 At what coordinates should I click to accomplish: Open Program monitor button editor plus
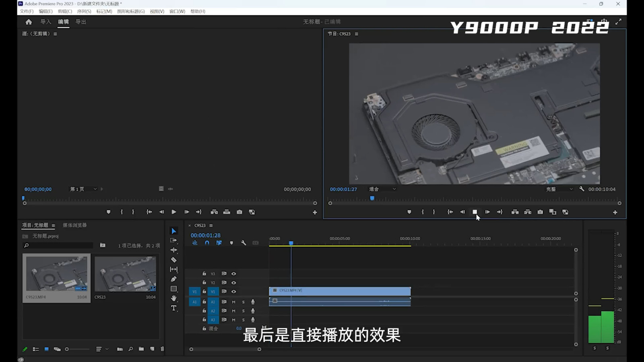click(615, 212)
